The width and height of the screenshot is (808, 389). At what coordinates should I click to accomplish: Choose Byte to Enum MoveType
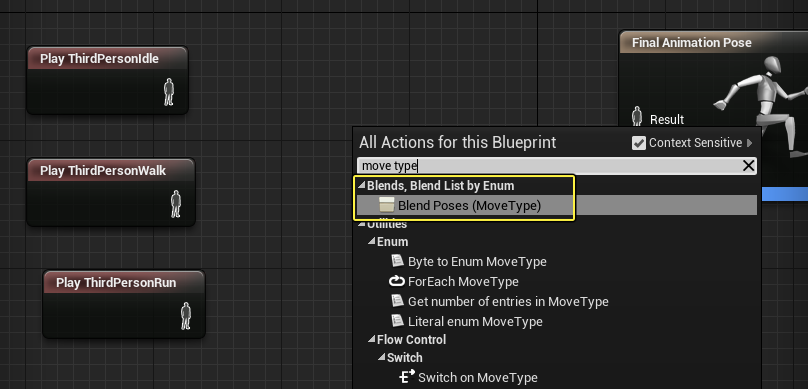(x=477, y=262)
